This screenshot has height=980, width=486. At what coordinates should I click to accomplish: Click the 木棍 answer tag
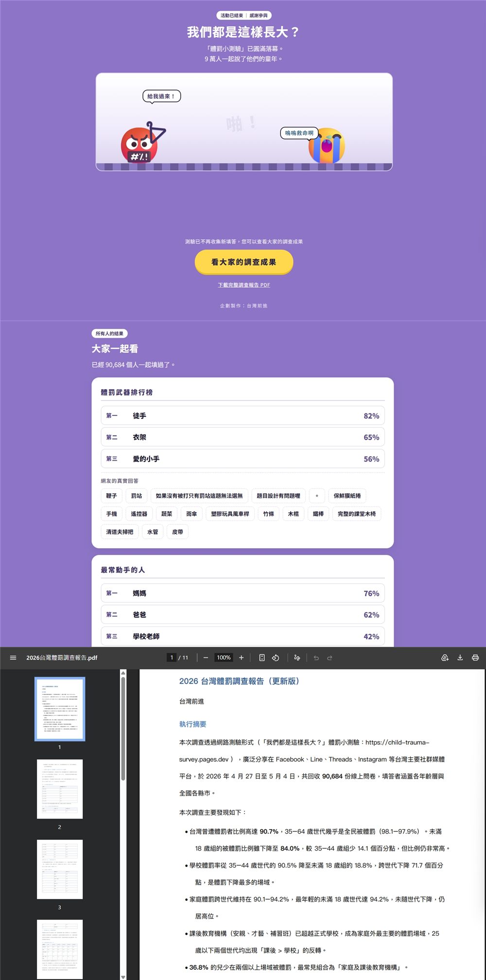294,514
